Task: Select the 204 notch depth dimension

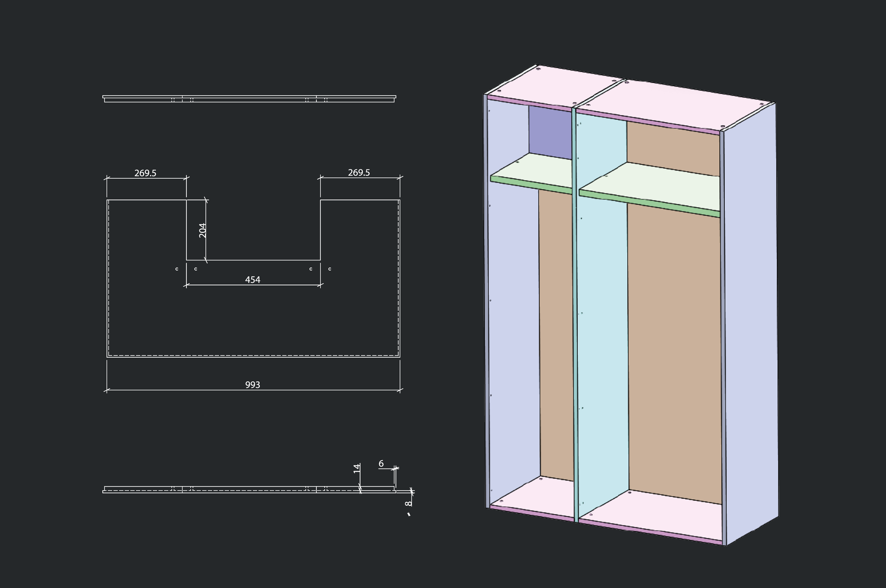Action: (x=202, y=230)
